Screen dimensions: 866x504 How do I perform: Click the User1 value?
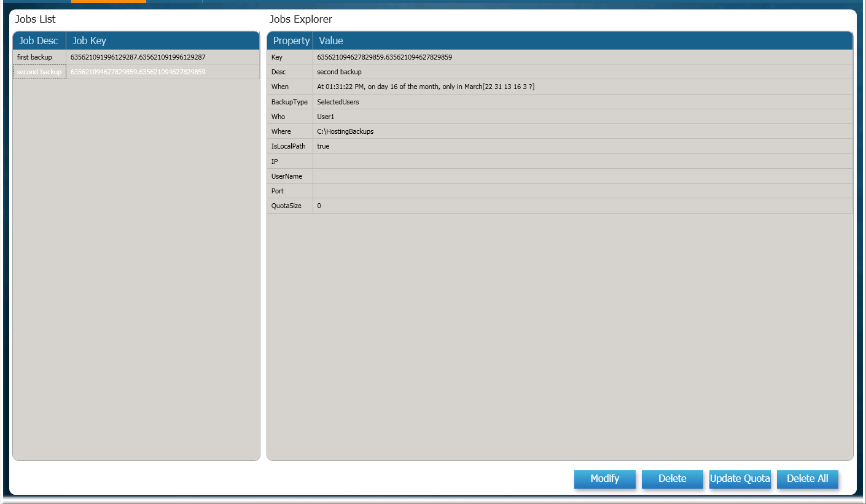pos(583,117)
